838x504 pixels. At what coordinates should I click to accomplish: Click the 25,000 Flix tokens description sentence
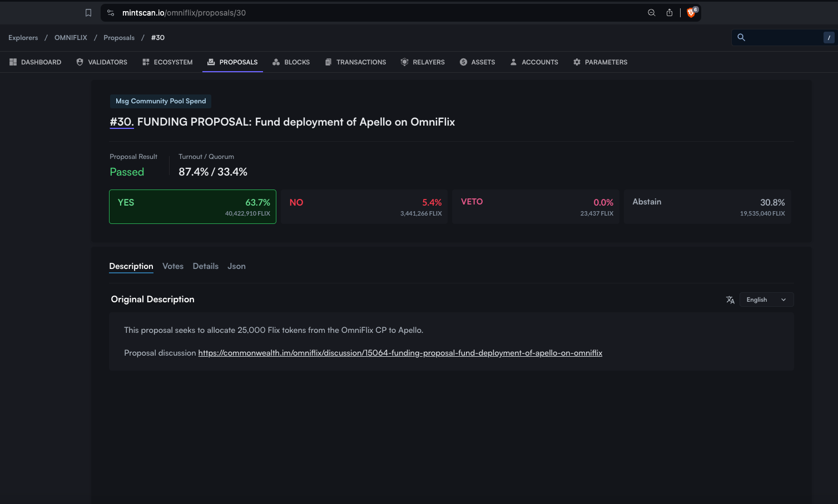tap(274, 330)
